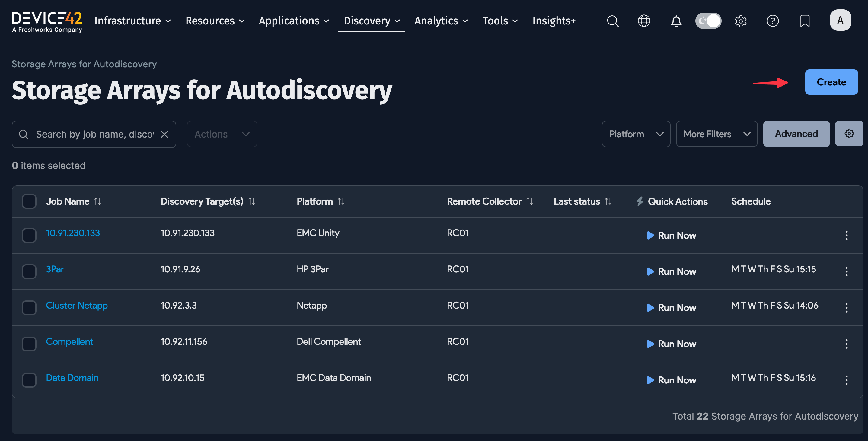Check the select-all checkbox in the table header

(x=29, y=201)
